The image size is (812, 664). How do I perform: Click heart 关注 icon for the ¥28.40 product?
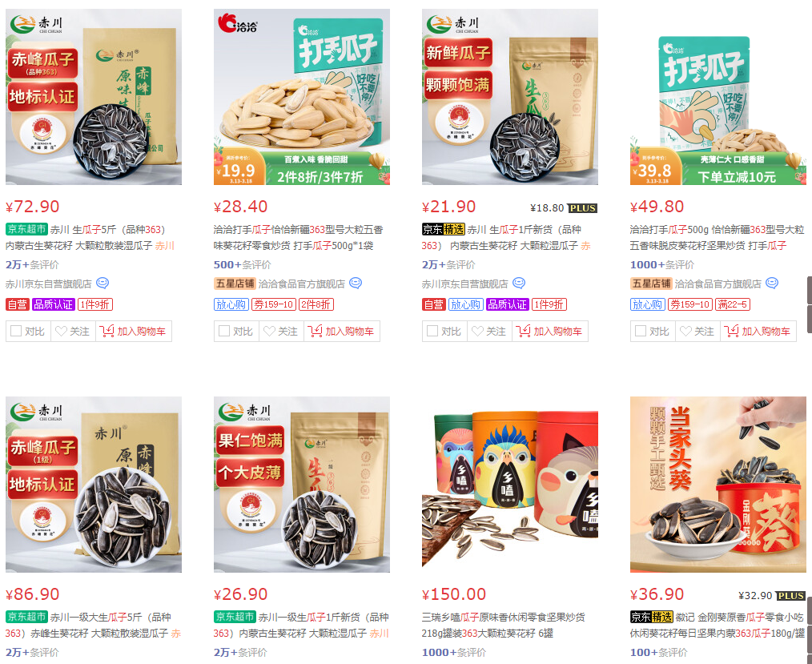pos(269,331)
